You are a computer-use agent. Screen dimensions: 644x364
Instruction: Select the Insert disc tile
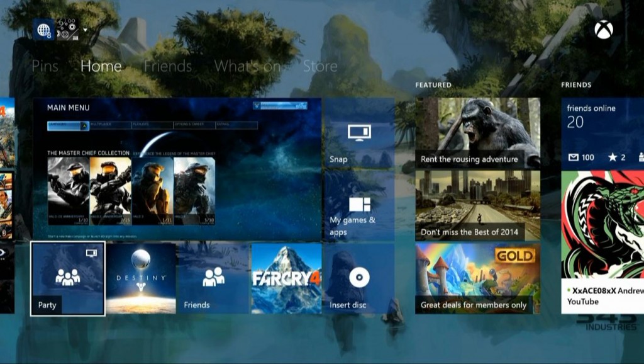pos(358,278)
